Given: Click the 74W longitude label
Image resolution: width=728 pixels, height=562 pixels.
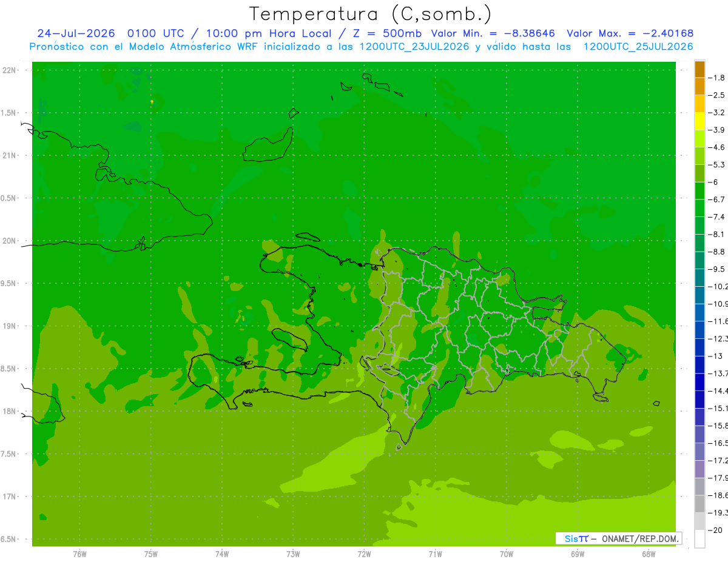Looking at the screenshot, I should tap(222, 554).
